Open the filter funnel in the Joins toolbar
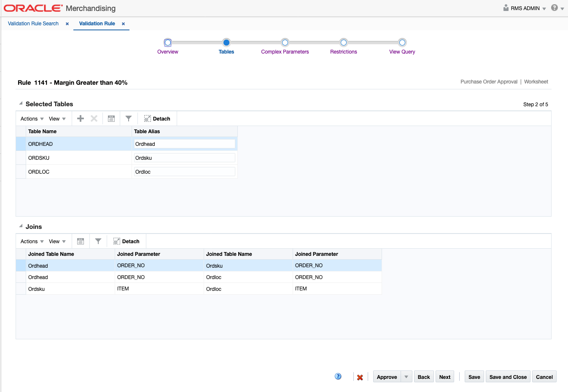Viewport: 568px width, 392px height. 98,241
